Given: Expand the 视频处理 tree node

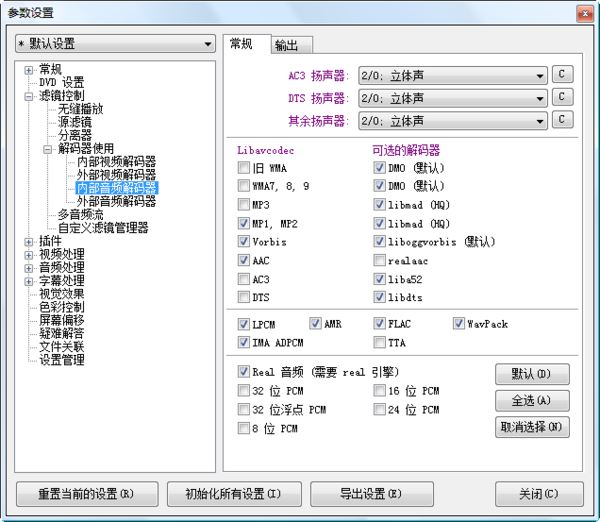Looking at the screenshot, I should [x=28, y=255].
